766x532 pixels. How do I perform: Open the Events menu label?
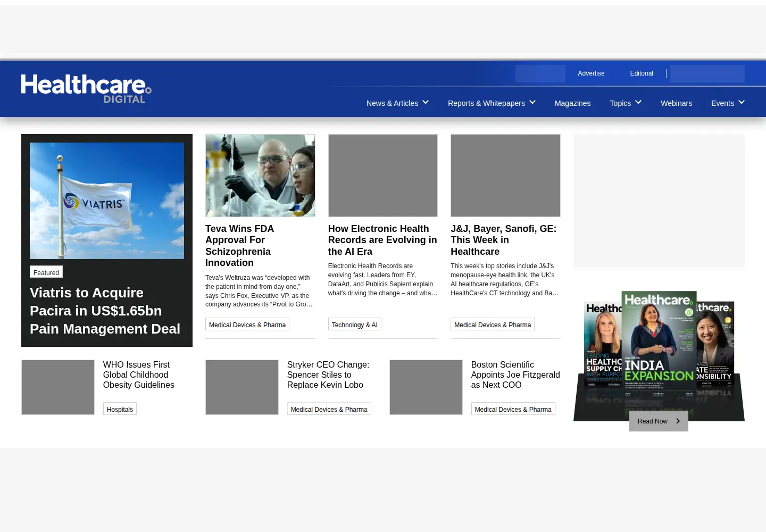tap(722, 103)
